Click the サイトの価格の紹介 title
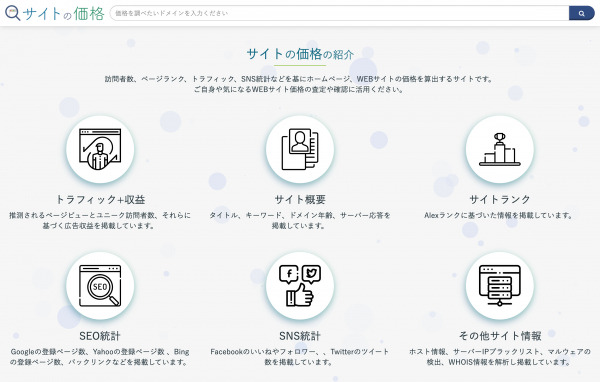This screenshot has height=382, width=600. point(300,54)
